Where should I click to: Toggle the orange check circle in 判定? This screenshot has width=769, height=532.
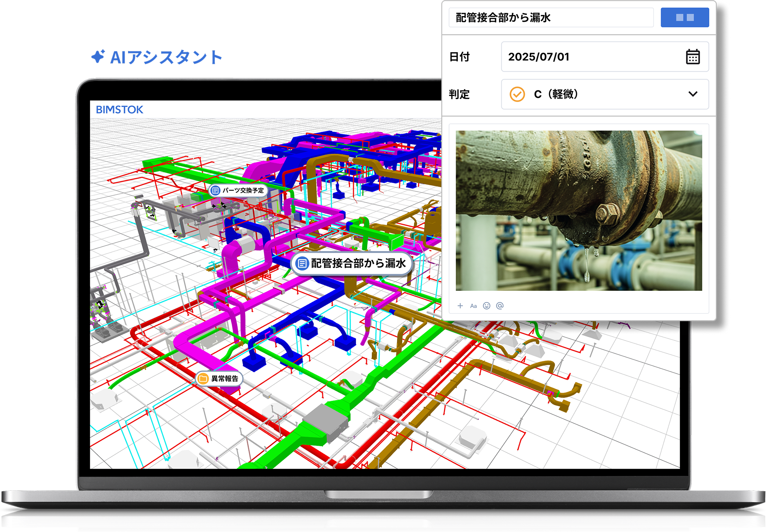point(517,94)
